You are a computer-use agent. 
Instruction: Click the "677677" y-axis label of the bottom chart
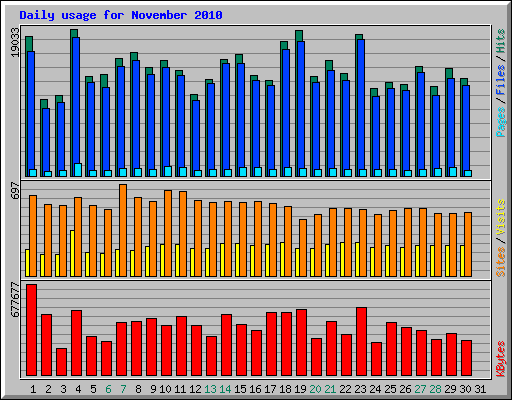15,300
